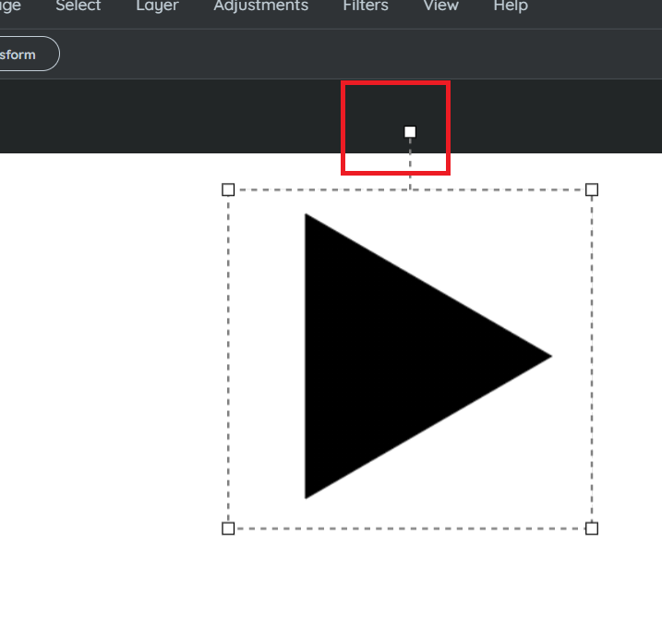Open the View menu
Viewport: 662px width, 644px height.
440,6
